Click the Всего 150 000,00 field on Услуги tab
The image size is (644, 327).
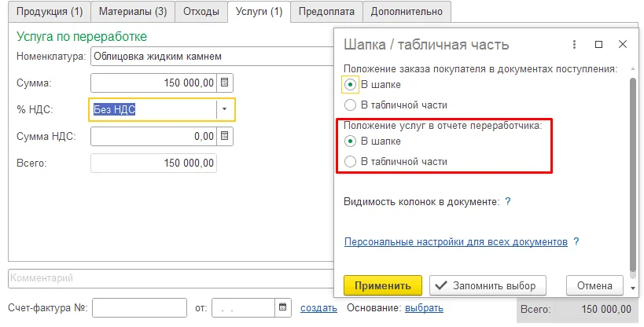click(x=153, y=163)
